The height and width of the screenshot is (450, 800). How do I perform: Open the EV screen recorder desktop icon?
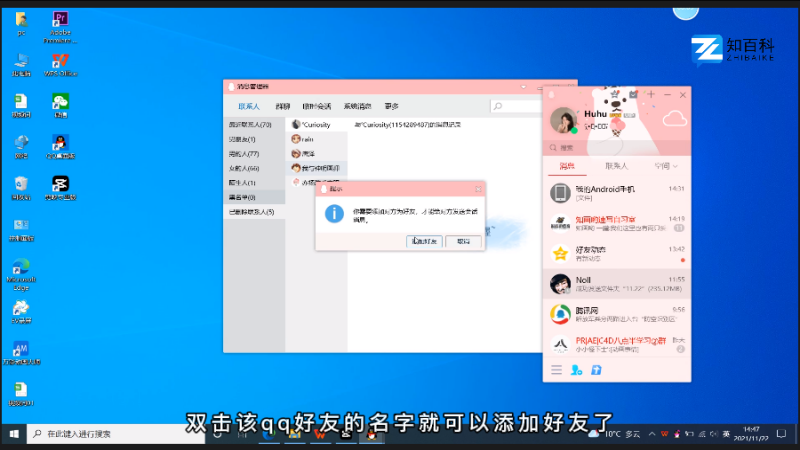[x=21, y=312]
